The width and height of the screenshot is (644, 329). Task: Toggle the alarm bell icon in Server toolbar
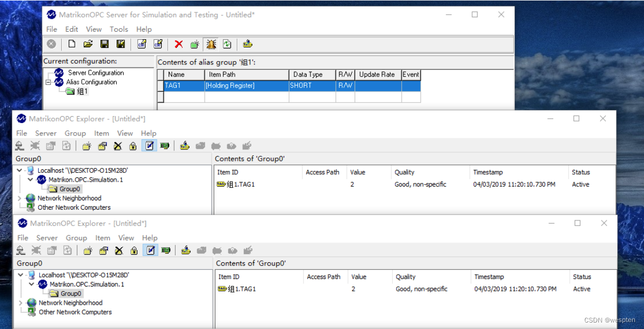pos(211,44)
